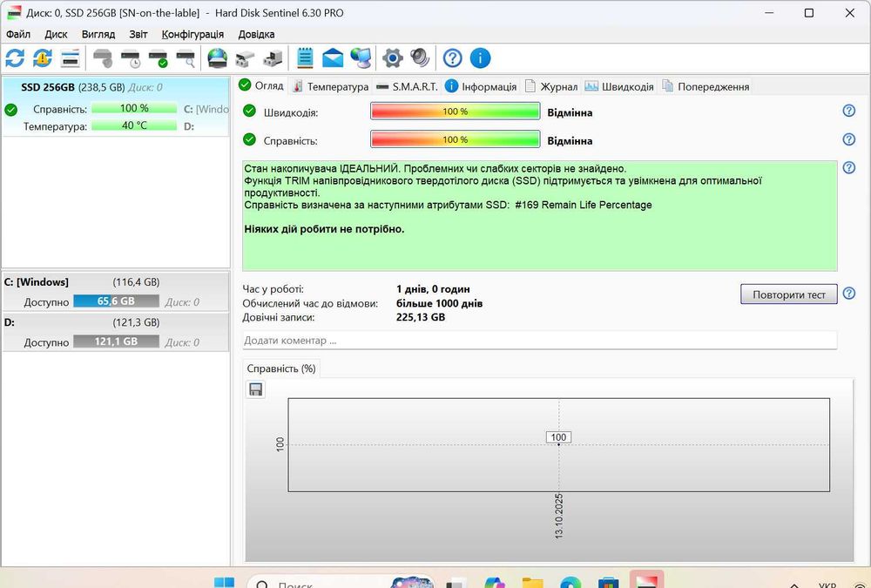Click the blue info circle toolbar icon
The width and height of the screenshot is (871, 588).
pyautogui.click(x=481, y=57)
